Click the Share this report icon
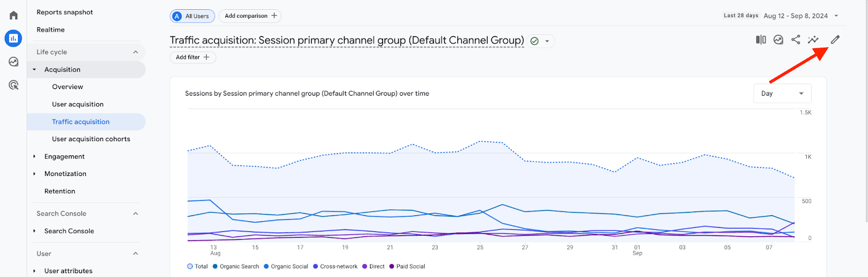Image resolution: width=868 pixels, height=277 pixels. click(x=796, y=40)
